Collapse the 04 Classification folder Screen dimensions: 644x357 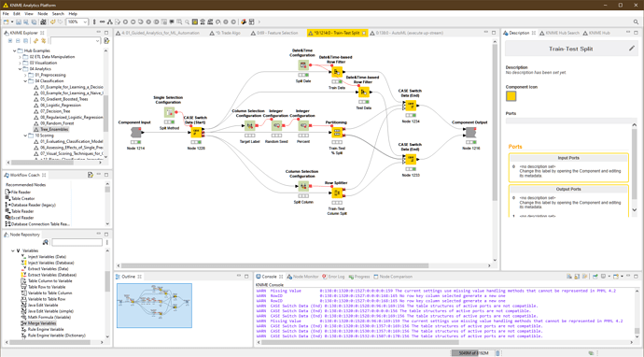point(25,81)
